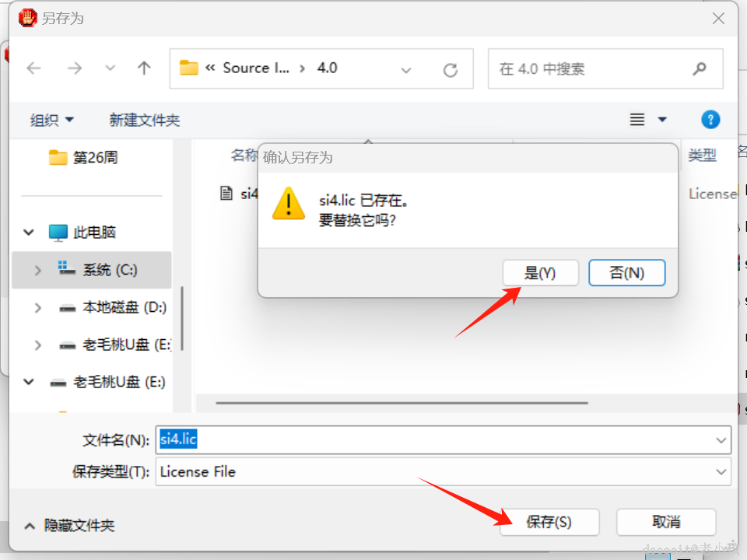
Task: Click the 4.0 breadcrumb in the address bar
Action: (326, 68)
